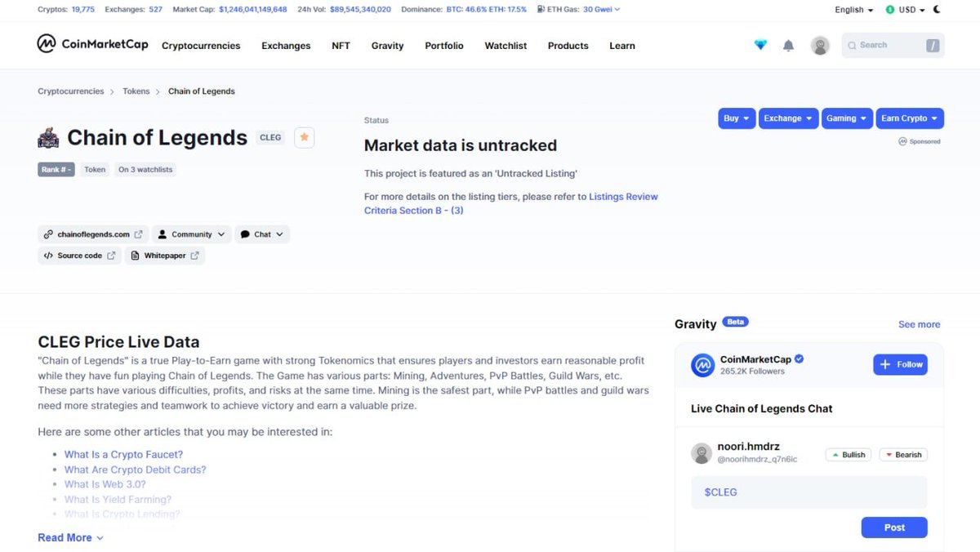Open chainoflegends.com website link

(93, 234)
